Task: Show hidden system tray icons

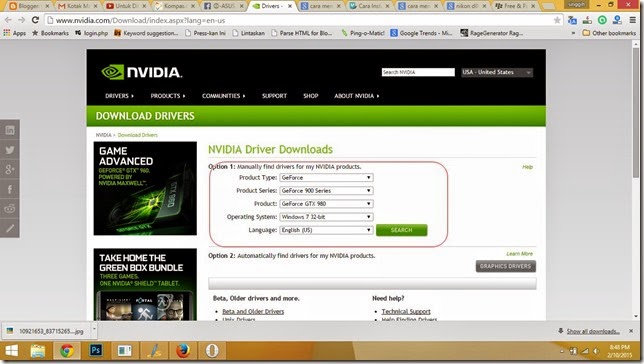Action: tap(562, 351)
